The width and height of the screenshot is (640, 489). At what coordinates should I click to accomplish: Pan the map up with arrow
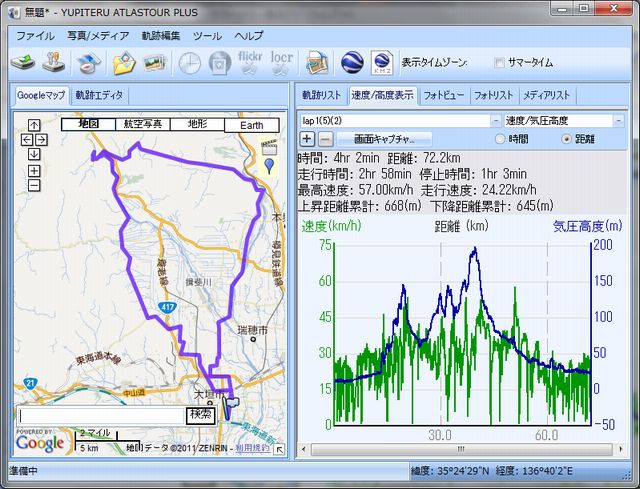(34, 125)
